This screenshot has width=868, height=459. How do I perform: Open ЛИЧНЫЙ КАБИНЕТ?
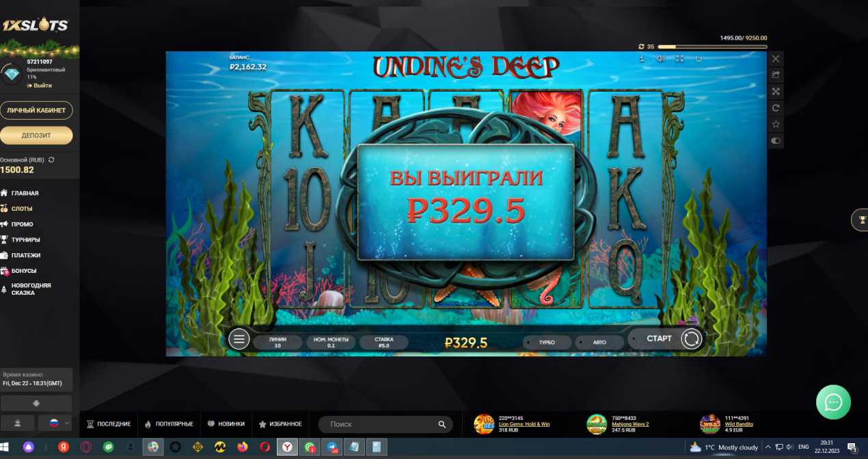tap(36, 110)
